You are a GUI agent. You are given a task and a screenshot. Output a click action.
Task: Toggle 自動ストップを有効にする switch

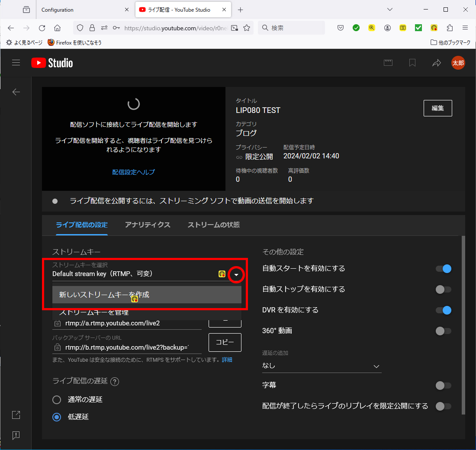pyautogui.click(x=444, y=289)
